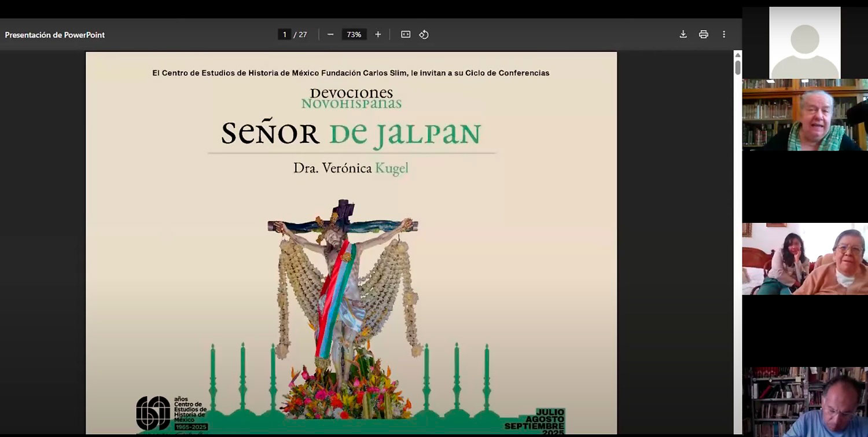Click the Señor de Jalpan heading

[351, 134]
